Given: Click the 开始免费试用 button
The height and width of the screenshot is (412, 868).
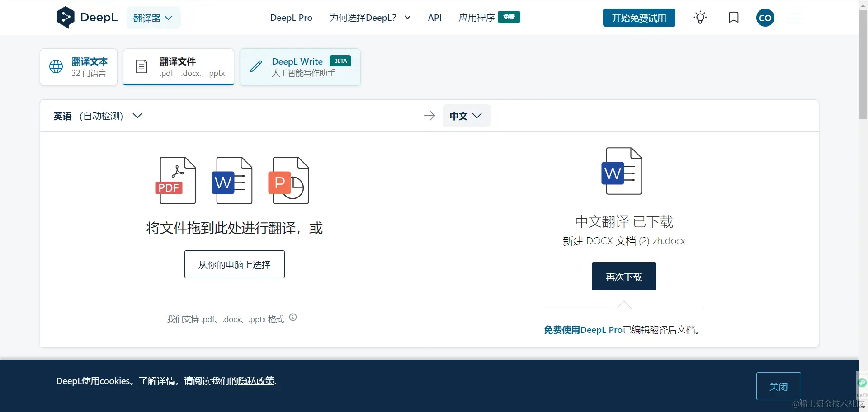Looking at the screenshot, I should pos(639,18).
